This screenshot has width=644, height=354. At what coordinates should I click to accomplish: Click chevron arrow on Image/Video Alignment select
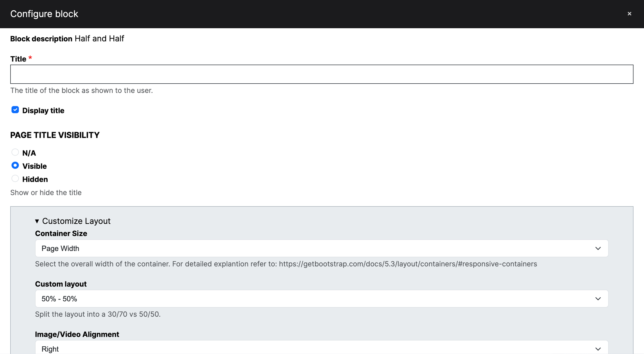[x=598, y=349]
